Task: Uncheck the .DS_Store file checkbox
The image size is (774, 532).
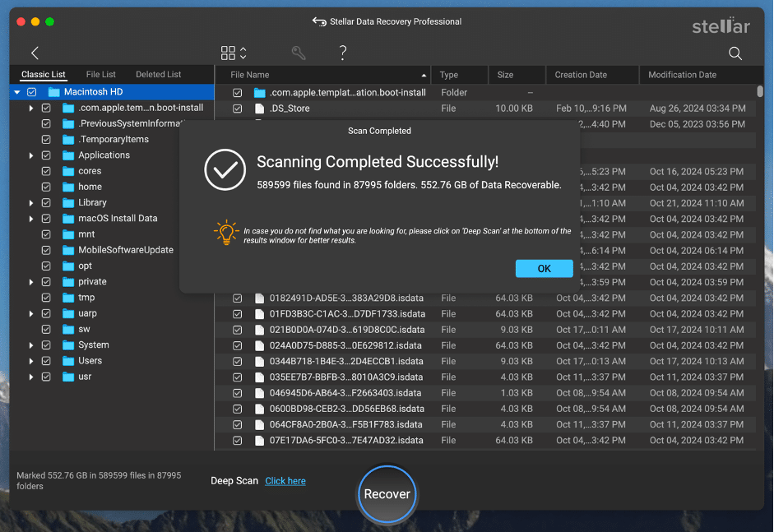Action: tap(237, 108)
